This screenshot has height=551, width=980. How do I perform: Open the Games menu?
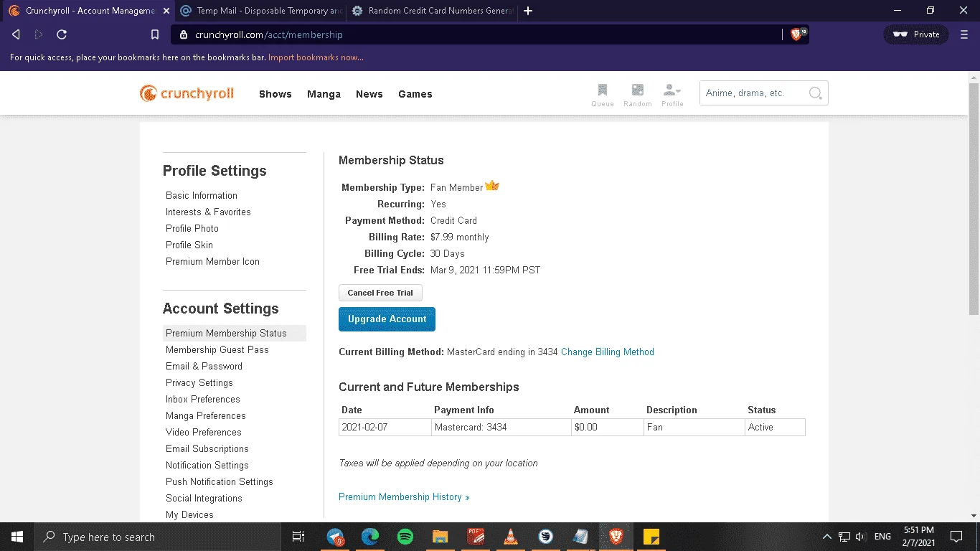[415, 94]
